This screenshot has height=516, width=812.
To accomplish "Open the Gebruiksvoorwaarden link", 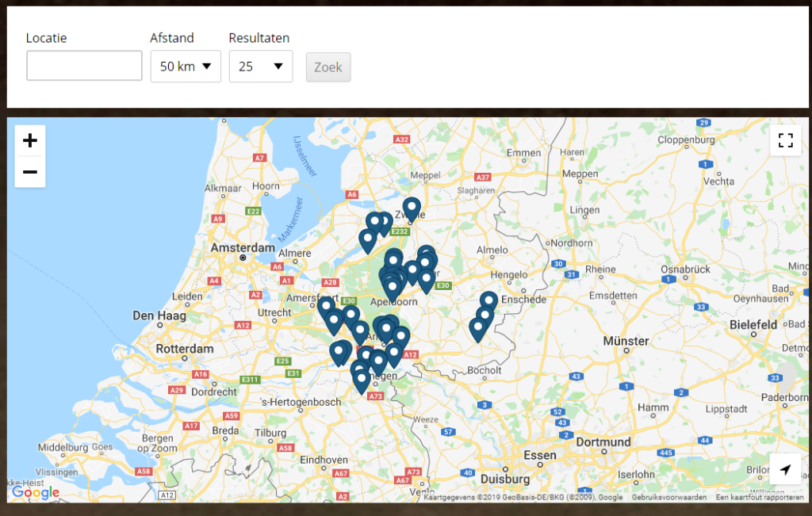I will tap(669, 497).
